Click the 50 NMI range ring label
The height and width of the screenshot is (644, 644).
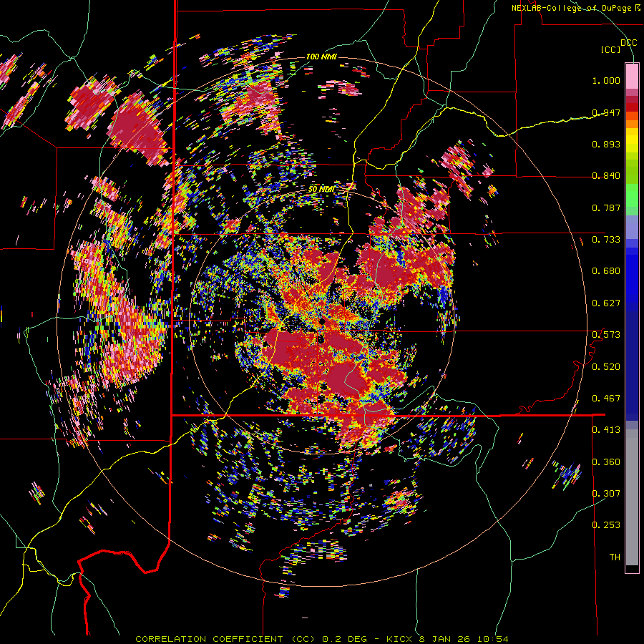tap(321, 190)
